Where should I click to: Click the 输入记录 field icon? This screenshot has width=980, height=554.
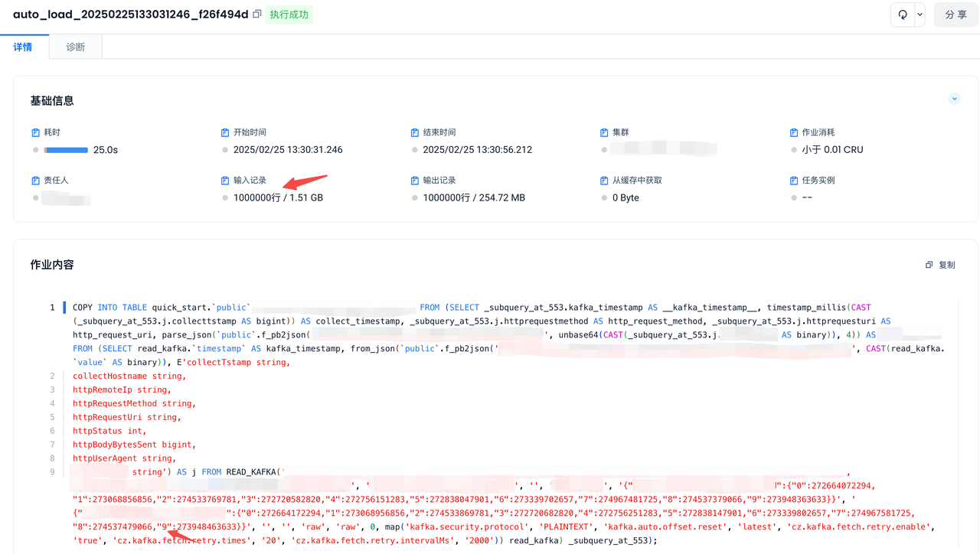coord(225,181)
